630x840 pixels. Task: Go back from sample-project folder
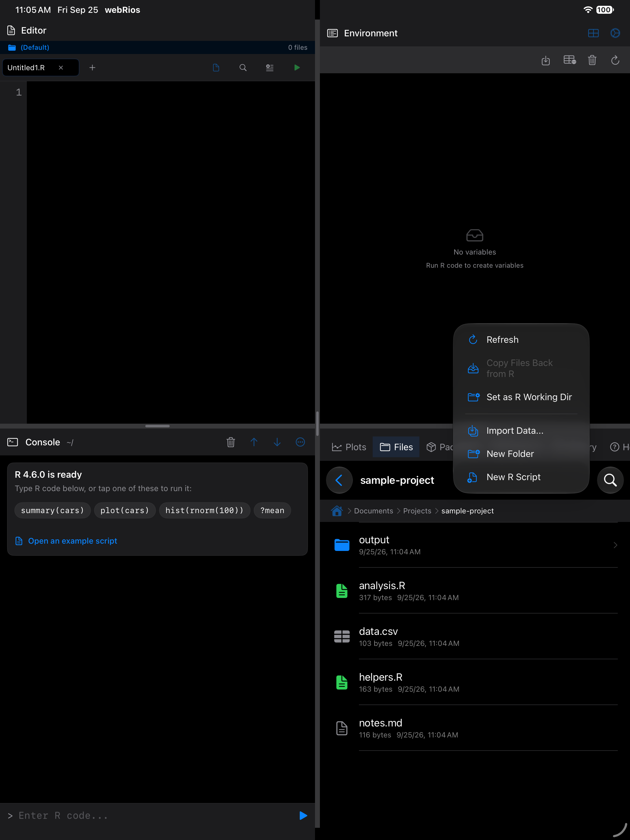(339, 480)
